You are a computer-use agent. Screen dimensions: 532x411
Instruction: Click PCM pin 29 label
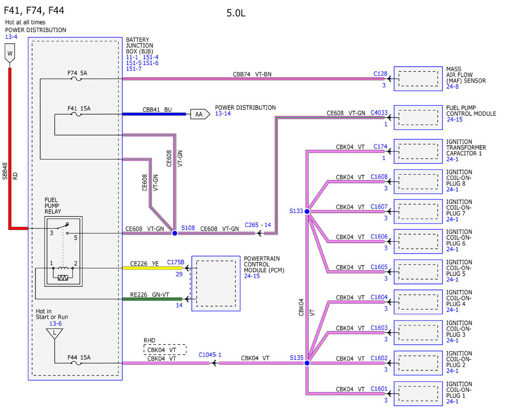pos(180,275)
